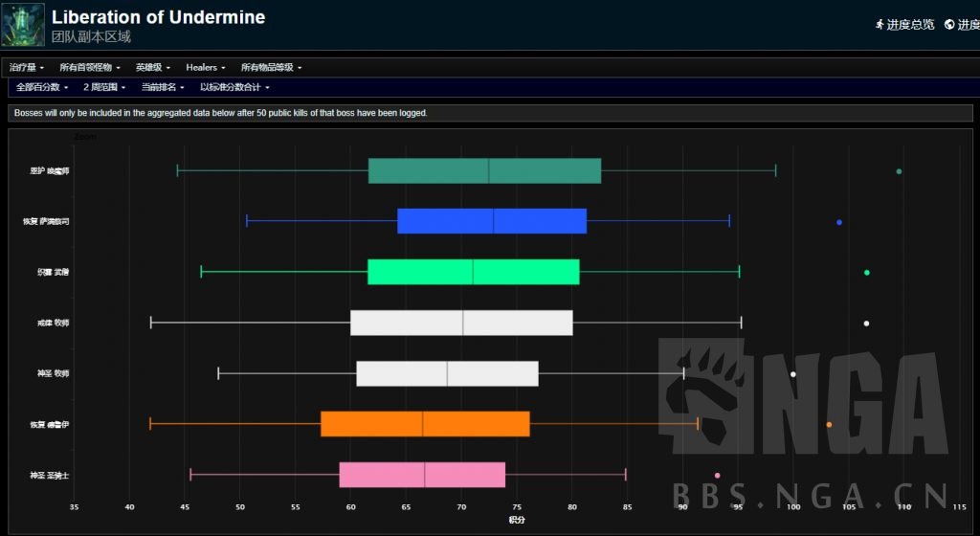Image resolution: width=980 pixels, height=536 pixels.
Task: Click the Liberation of Undermine title
Action: pos(158,17)
